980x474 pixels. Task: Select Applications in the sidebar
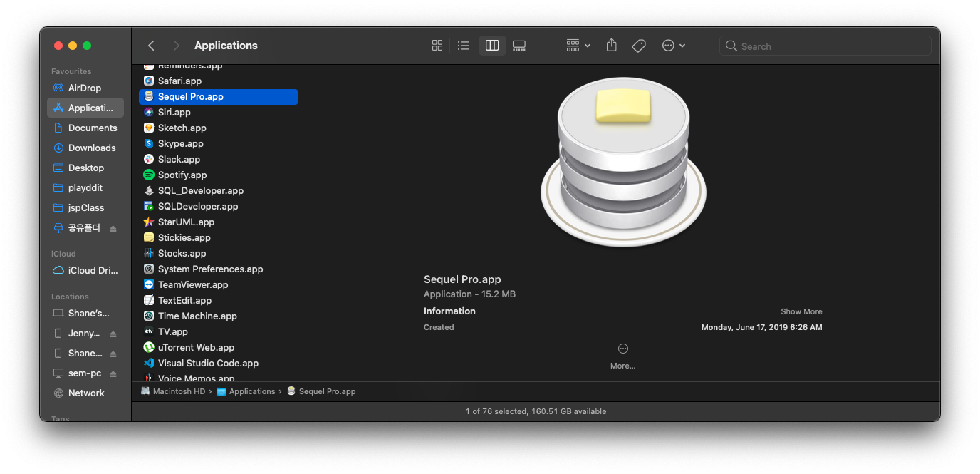[x=85, y=108]
